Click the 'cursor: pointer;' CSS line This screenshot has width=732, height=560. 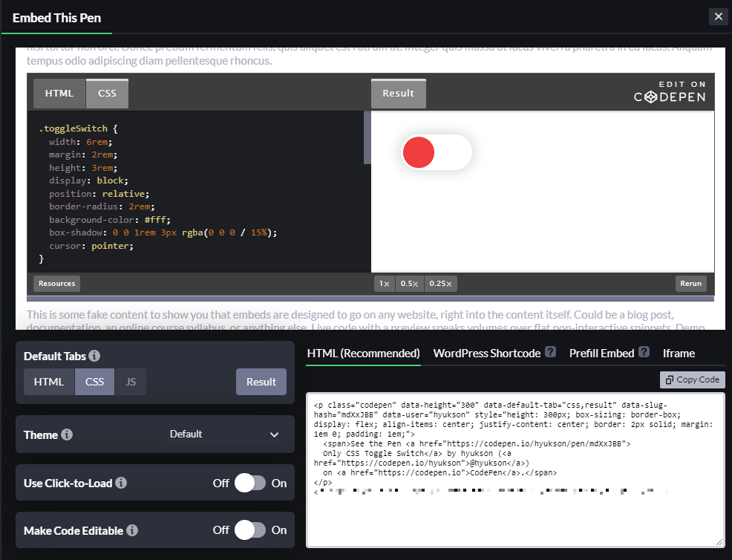[x=91, y=246]
